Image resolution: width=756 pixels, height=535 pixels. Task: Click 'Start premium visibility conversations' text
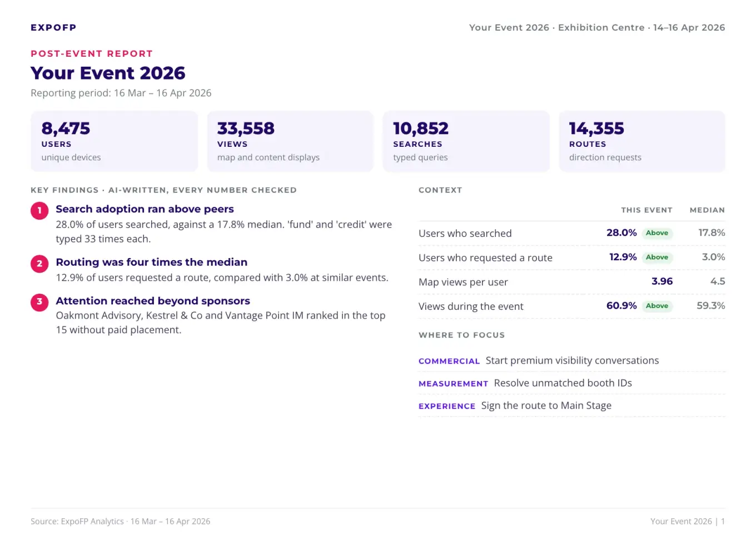(x=572, y=360)
